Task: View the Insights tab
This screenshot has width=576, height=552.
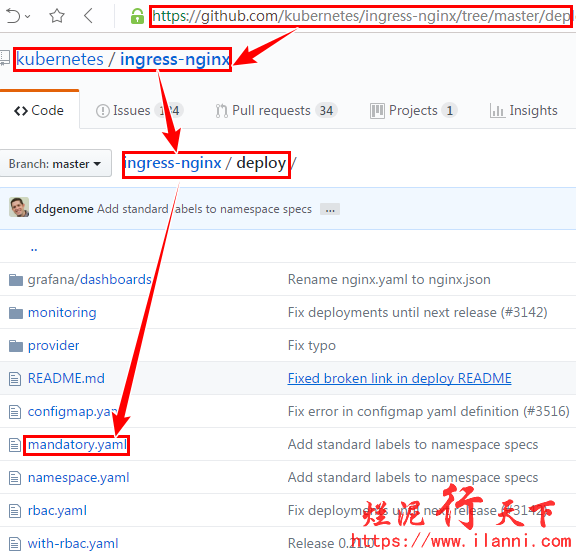Action: (x=524, y=111)
